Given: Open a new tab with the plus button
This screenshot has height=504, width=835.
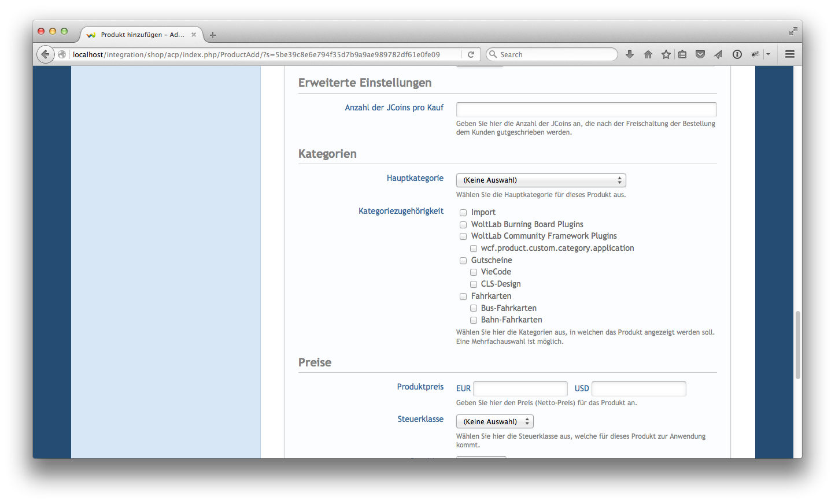Looking at the screenshot, I should (213, 35).
